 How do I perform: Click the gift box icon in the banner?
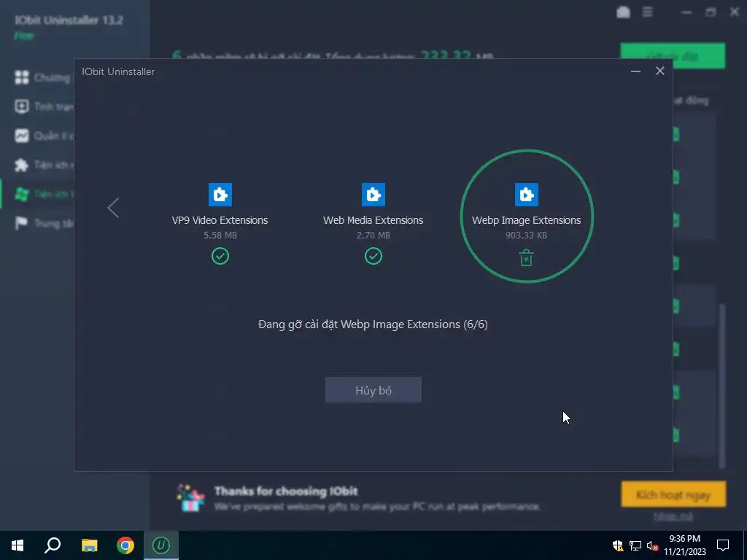(190, 497)
